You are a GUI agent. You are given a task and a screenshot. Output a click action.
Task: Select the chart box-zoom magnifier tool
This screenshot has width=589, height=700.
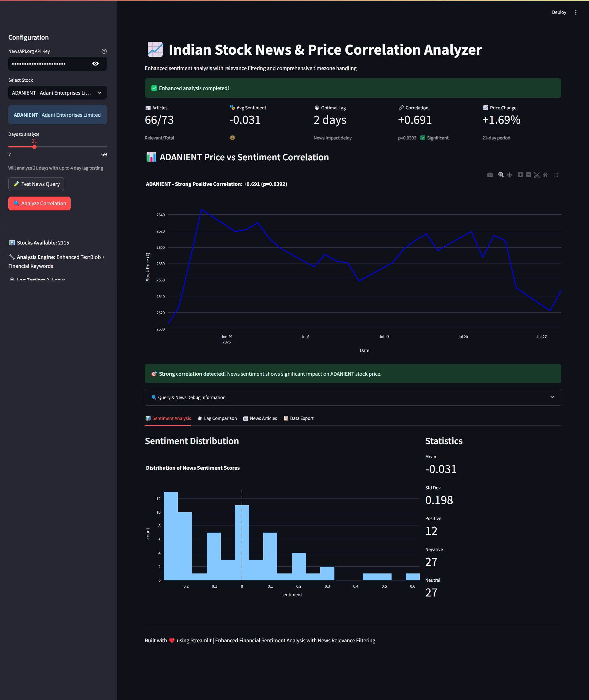pos(501,175)
